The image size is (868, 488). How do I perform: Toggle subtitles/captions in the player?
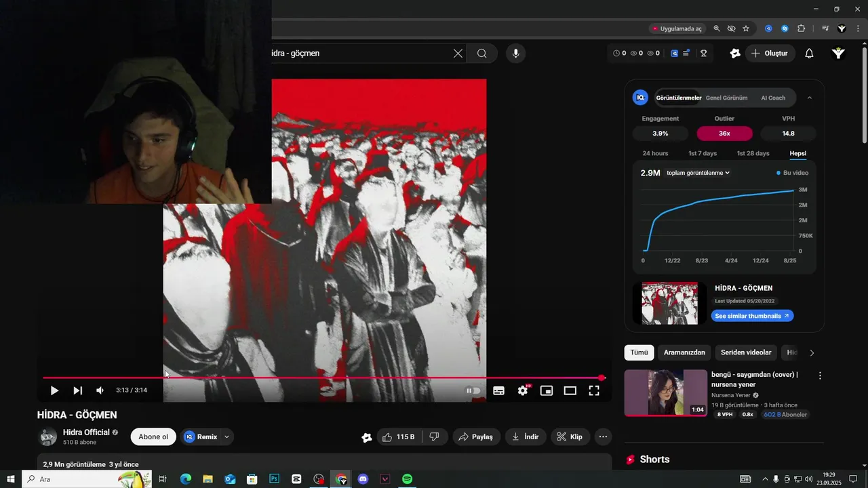pos(498,390)
